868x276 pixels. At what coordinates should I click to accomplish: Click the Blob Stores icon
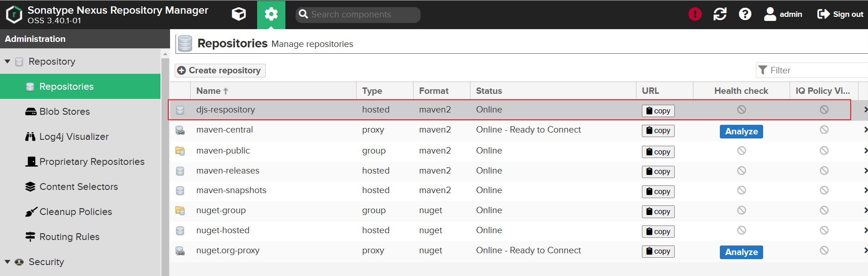click(31, 112)
